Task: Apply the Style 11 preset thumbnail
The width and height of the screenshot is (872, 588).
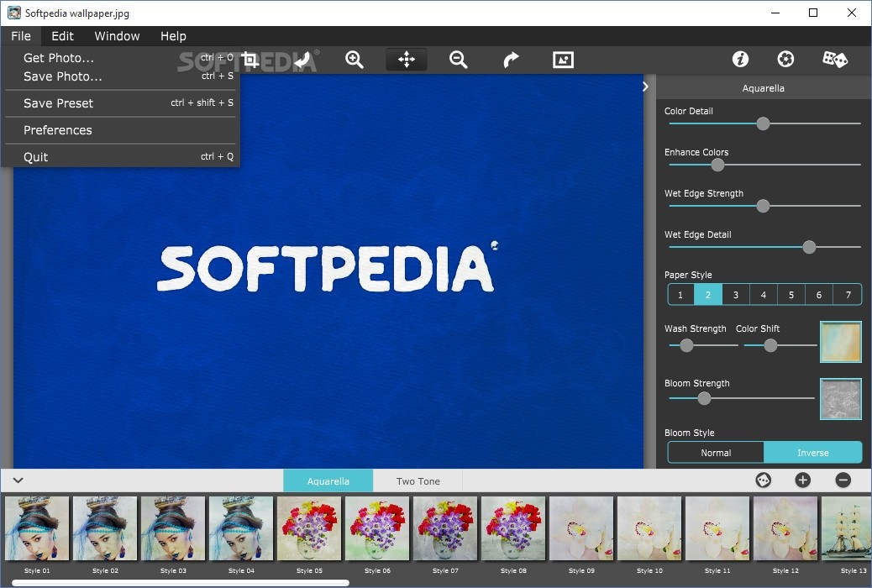Action: click(717, 528)
